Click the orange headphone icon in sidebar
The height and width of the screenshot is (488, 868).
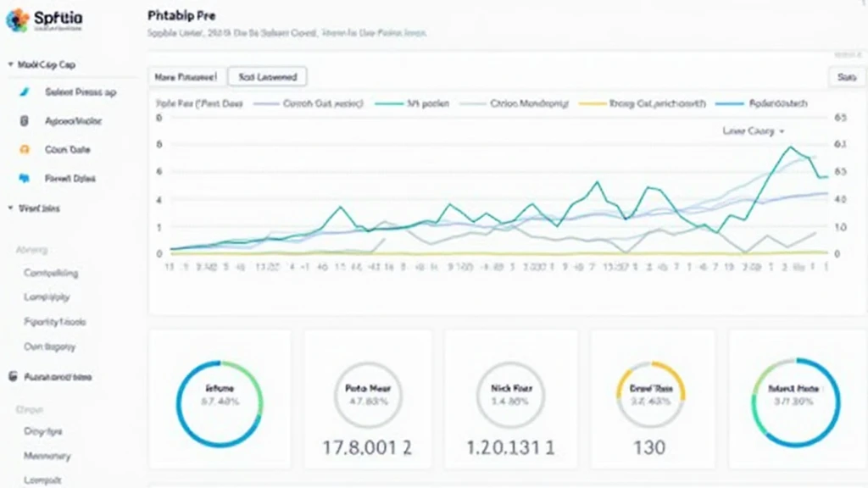[24, 150]
